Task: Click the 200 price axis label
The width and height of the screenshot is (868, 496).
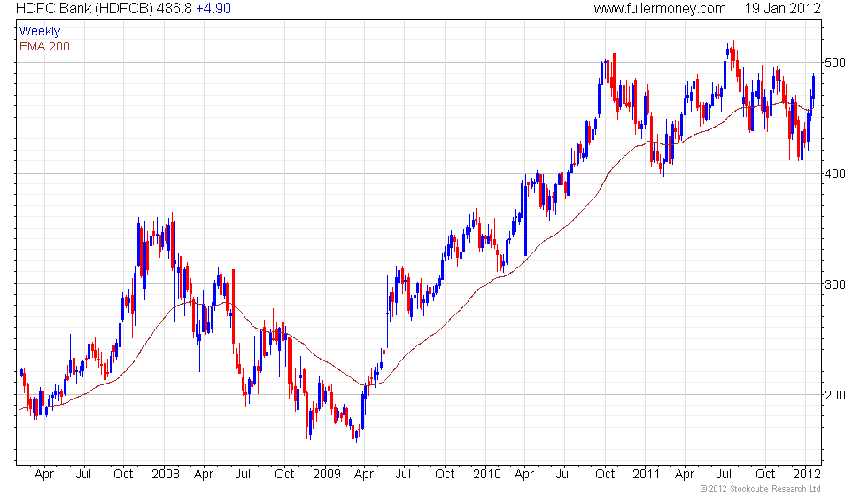Action: tap(835, 395)
